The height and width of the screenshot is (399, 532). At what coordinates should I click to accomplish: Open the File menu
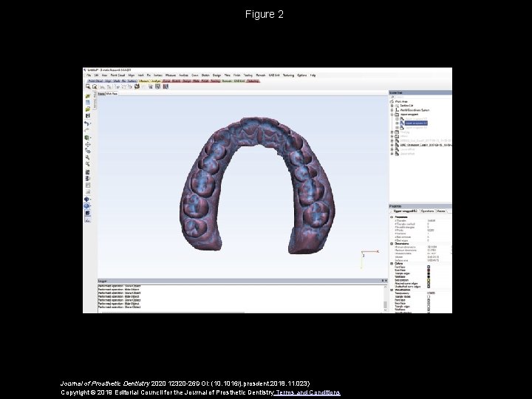tap(89, 75)
